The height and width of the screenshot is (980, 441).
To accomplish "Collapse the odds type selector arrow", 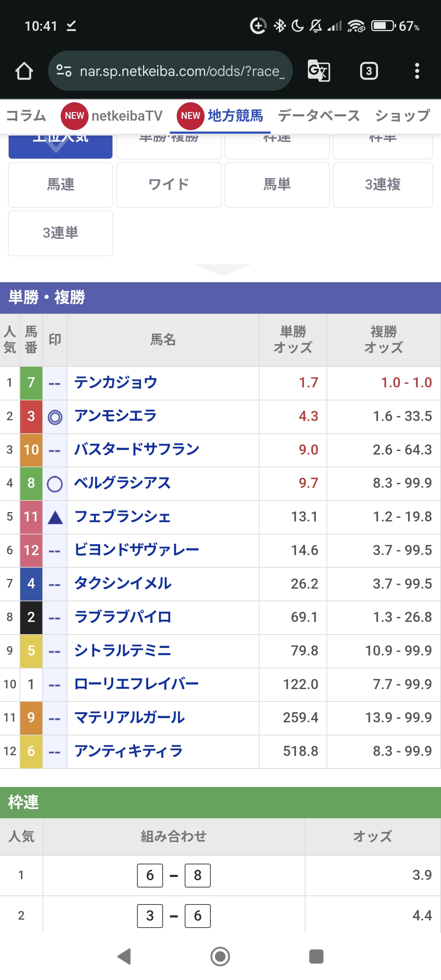I will tap(222, 269).
